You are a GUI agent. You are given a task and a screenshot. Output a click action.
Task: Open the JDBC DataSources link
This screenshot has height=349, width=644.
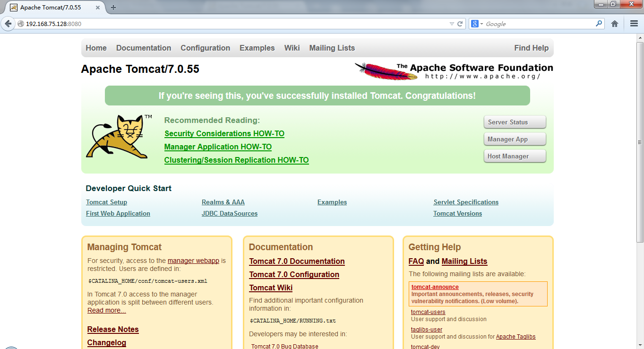click(x=230, y=213)
